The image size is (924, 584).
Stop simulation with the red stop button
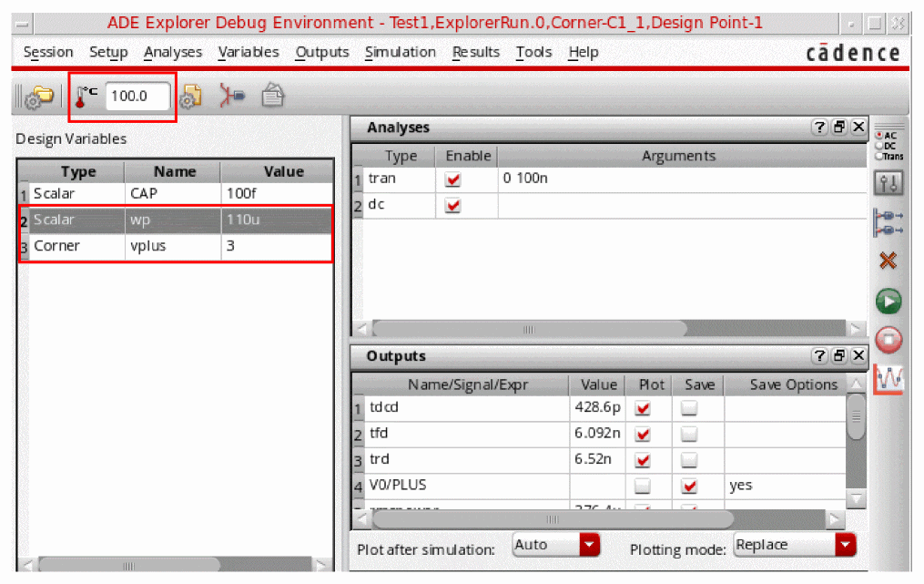888,340
